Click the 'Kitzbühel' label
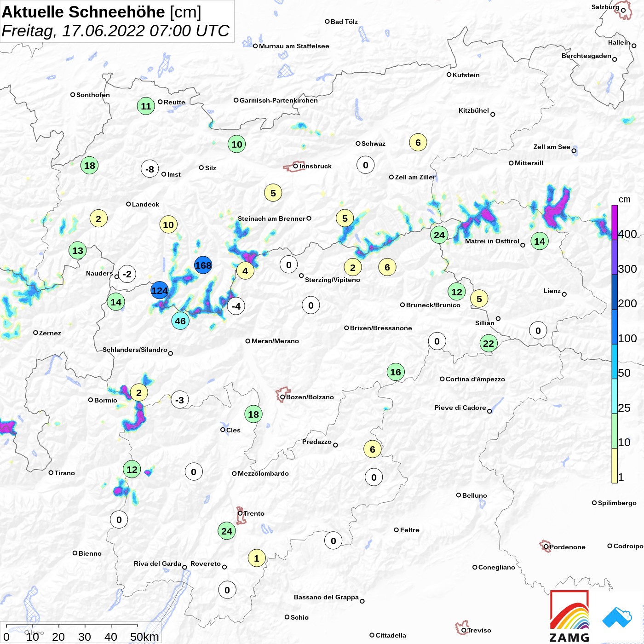The width and height of the screenshot is (644, 644). (474, 110)
